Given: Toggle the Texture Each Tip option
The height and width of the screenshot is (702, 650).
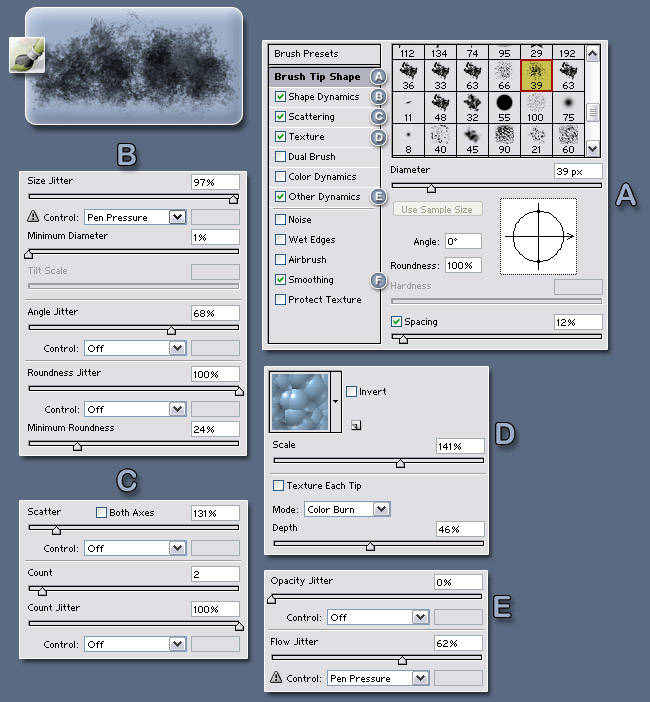Looking at the screenshot, I should [279, 486].
